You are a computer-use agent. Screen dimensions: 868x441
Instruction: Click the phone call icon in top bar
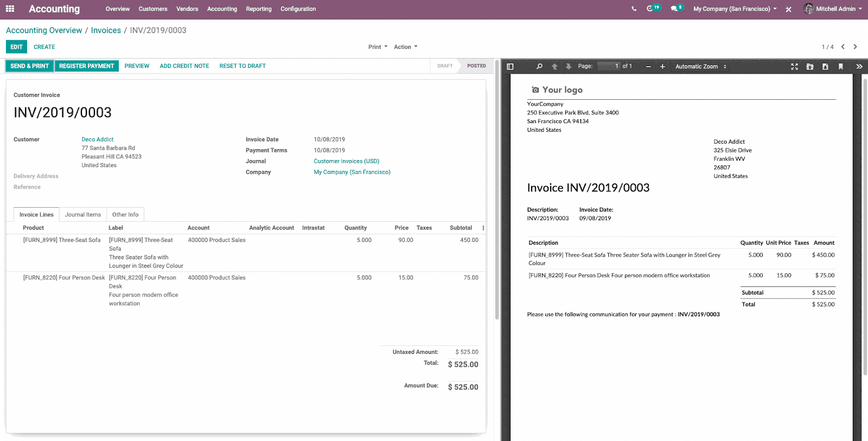click(634, 9)
